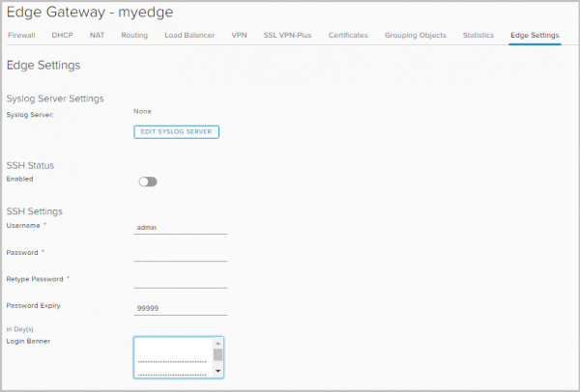Click the Retype Password field
The image size is (580, 392).
(180, 281)
